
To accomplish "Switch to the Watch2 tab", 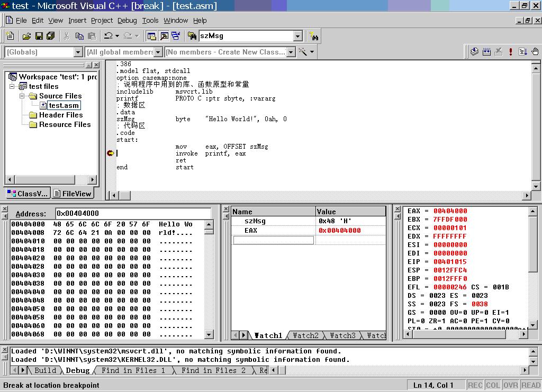I will [x=305, y=335].
